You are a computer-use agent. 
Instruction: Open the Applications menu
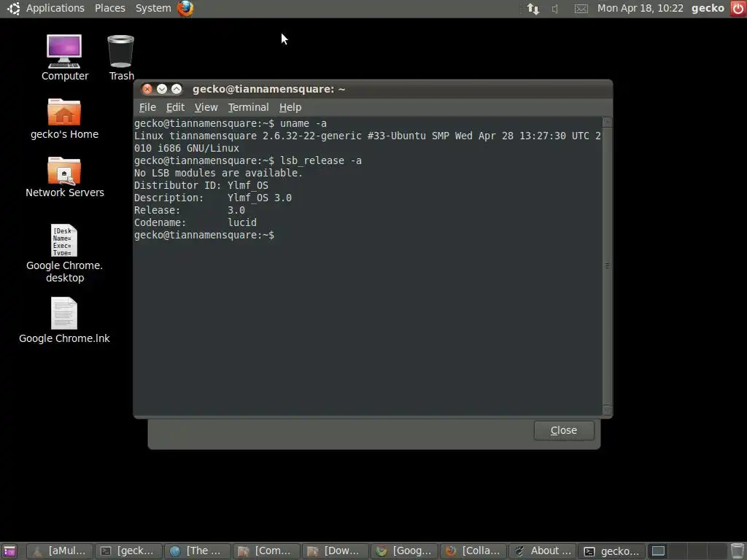click(55, 8)
